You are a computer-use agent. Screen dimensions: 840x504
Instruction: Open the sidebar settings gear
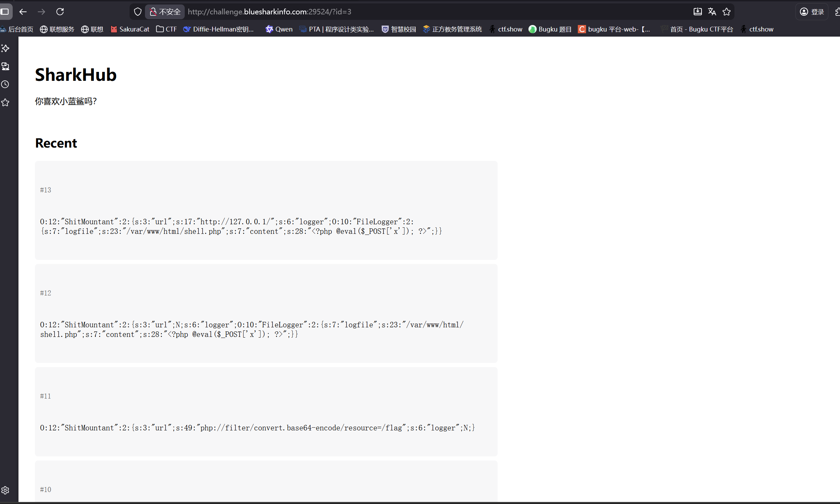tap(5, 490)
